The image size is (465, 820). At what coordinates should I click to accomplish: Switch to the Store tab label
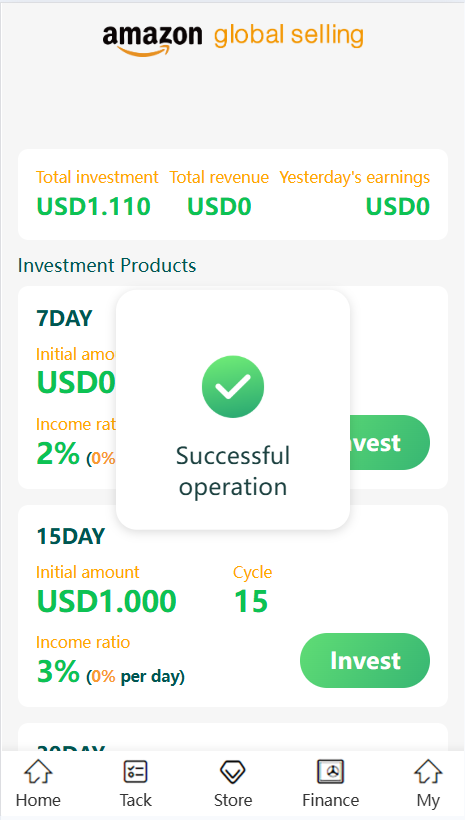click(x=233, y=800)
